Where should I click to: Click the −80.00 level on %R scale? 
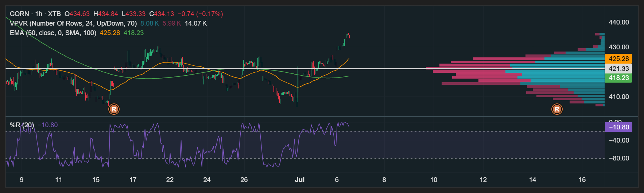tap(619, 158)
